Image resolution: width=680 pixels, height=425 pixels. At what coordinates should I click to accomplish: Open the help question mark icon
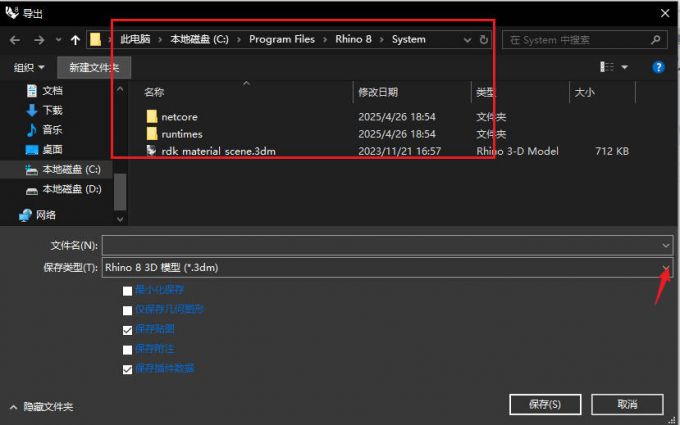pyautogui.click(x=659, y=67)
